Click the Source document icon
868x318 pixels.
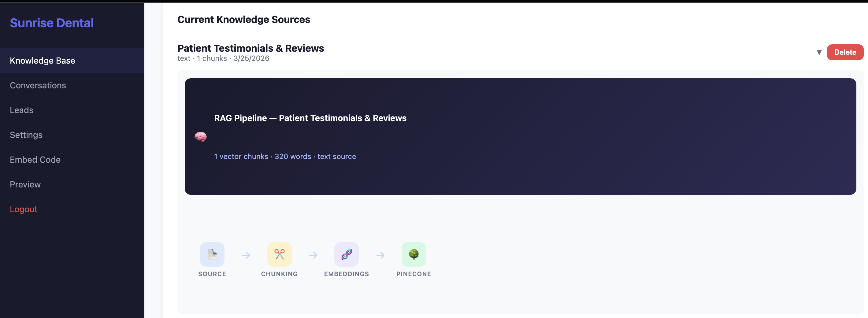click(212, 254)
